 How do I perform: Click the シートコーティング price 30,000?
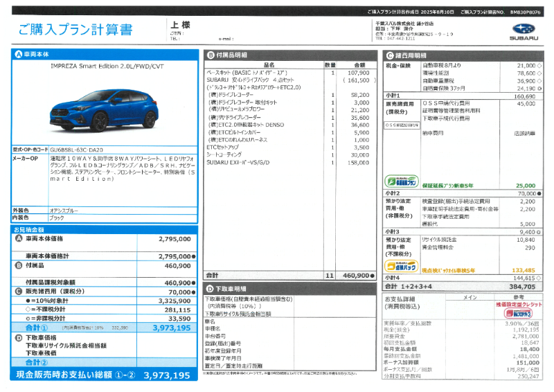360,155
